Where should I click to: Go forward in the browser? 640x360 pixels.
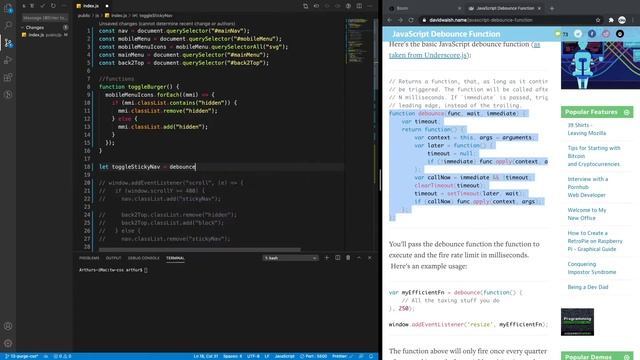point(400,20)
